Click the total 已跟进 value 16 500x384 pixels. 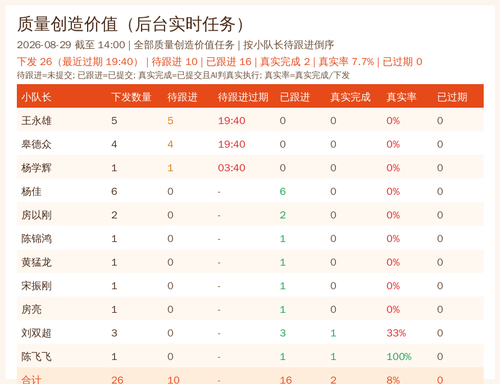pos(286,380)
